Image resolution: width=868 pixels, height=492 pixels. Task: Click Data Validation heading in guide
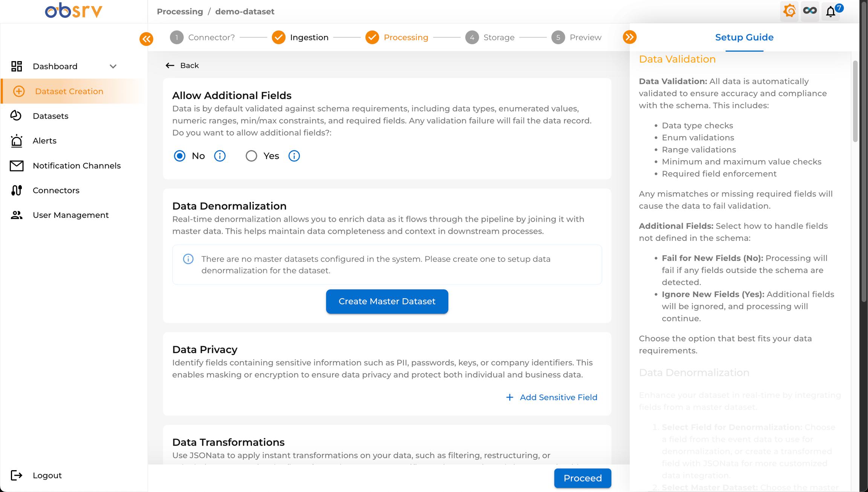click(677, 59)
